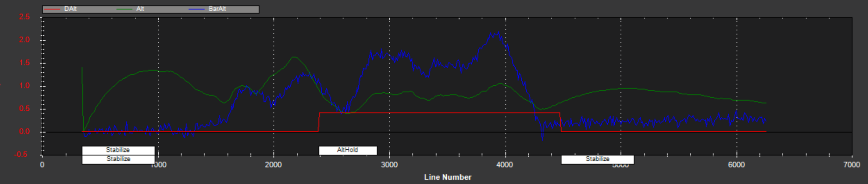Click the Line Number axis title
868x184 pixels.
(x=448, y=177)
